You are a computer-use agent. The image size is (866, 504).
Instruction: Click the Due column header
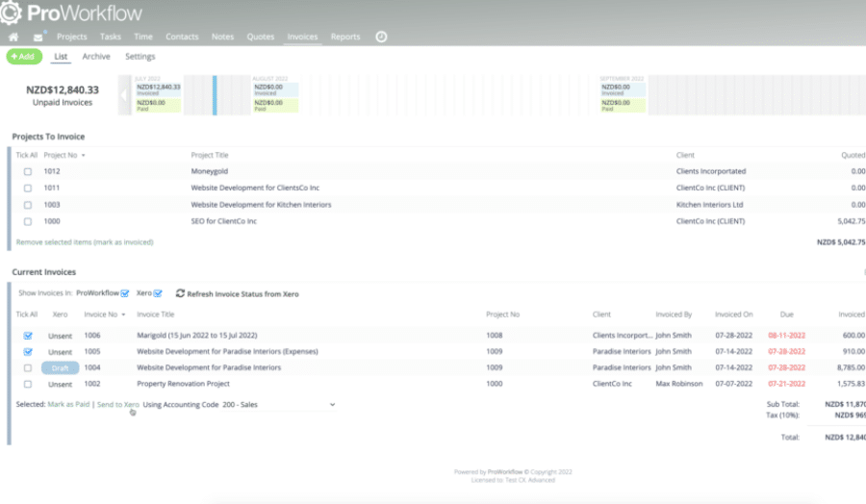(786, 315)
